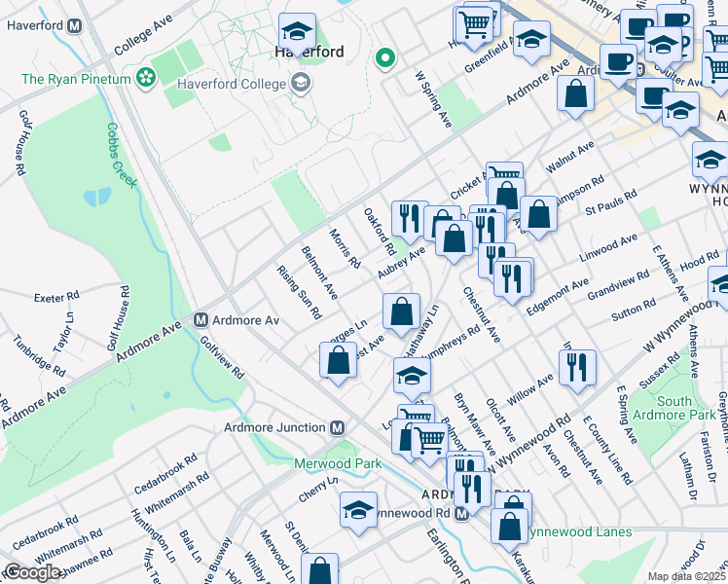This screenshot has width=728, height=584.
Task: Open the shopping bag marker below Ardmore Ave label
Action: (x=576, y=93)
